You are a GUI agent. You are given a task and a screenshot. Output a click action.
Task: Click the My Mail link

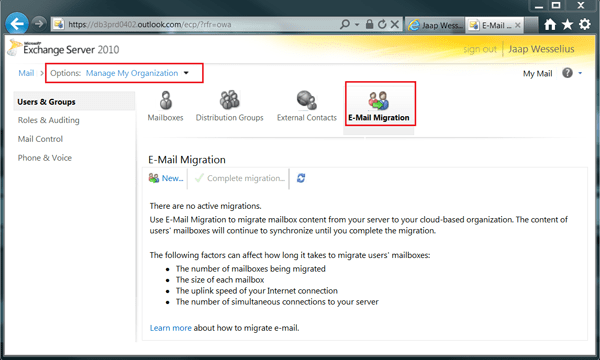[x=537, y=73]
